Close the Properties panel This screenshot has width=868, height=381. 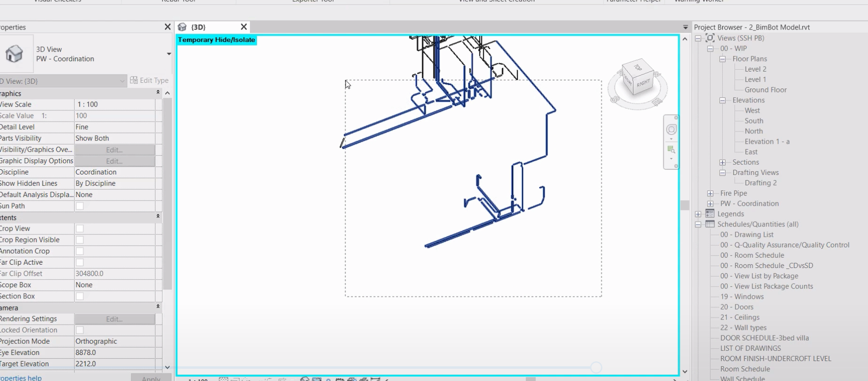pyautogui.click(x=168, y=27)
